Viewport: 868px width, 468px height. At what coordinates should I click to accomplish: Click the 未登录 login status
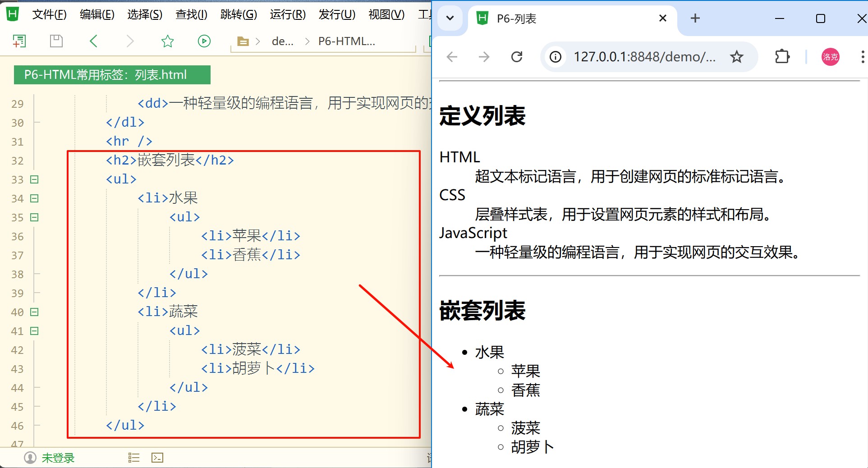(x=58, y=458)
